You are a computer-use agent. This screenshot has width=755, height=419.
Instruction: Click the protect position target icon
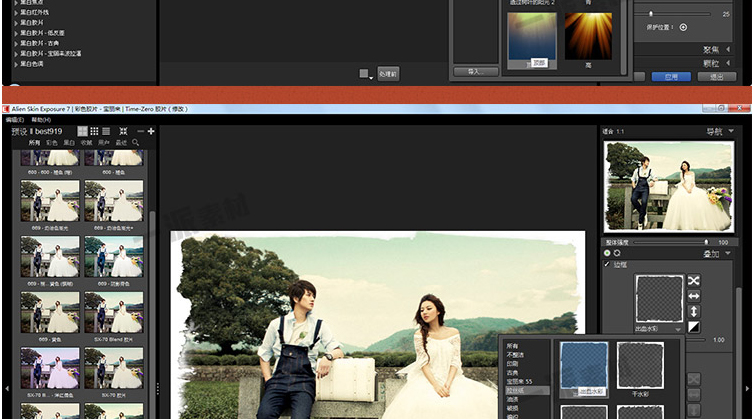683,27
